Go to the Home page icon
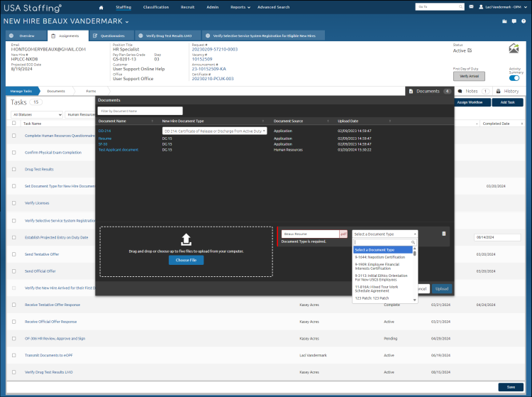532x397 pixels. (101, 8)
